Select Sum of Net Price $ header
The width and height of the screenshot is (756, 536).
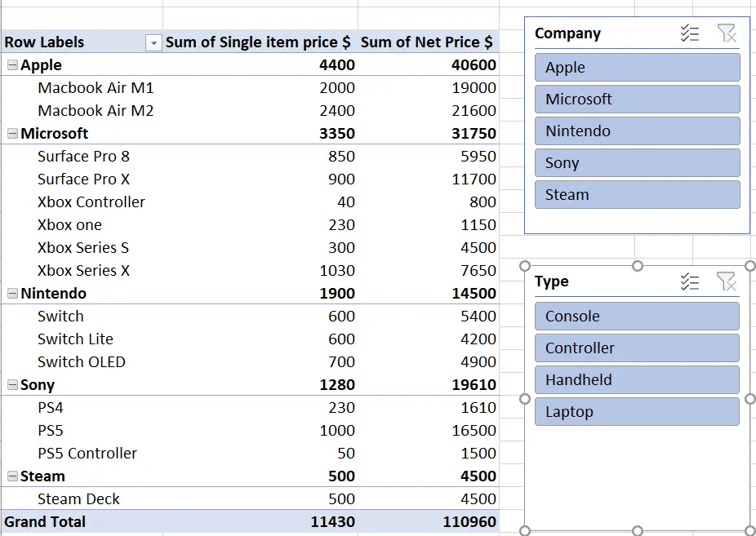pos(427,42)
